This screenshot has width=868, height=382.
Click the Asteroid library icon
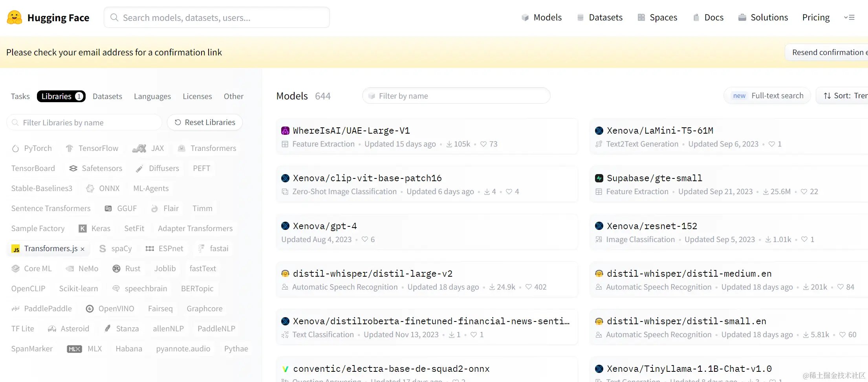(52, 329)
